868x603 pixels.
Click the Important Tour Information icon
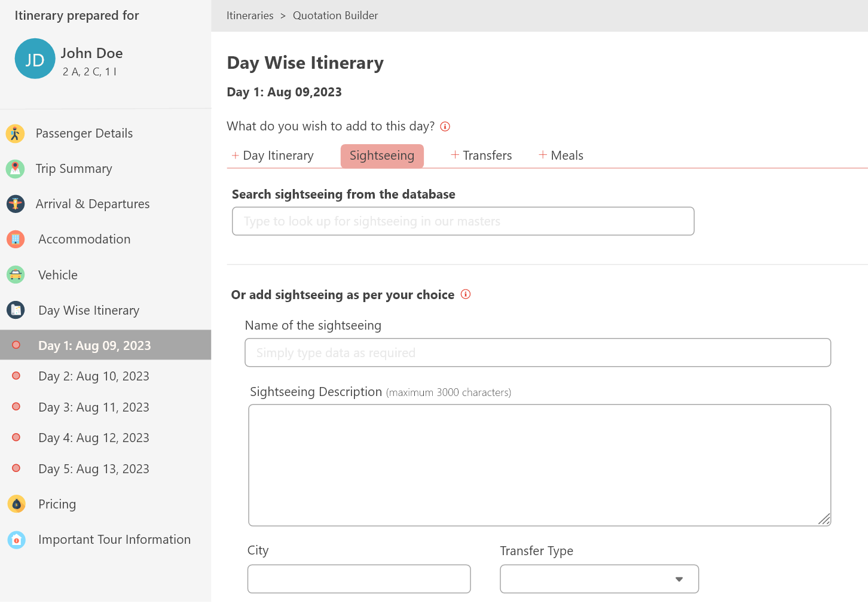tap(15, 539)
